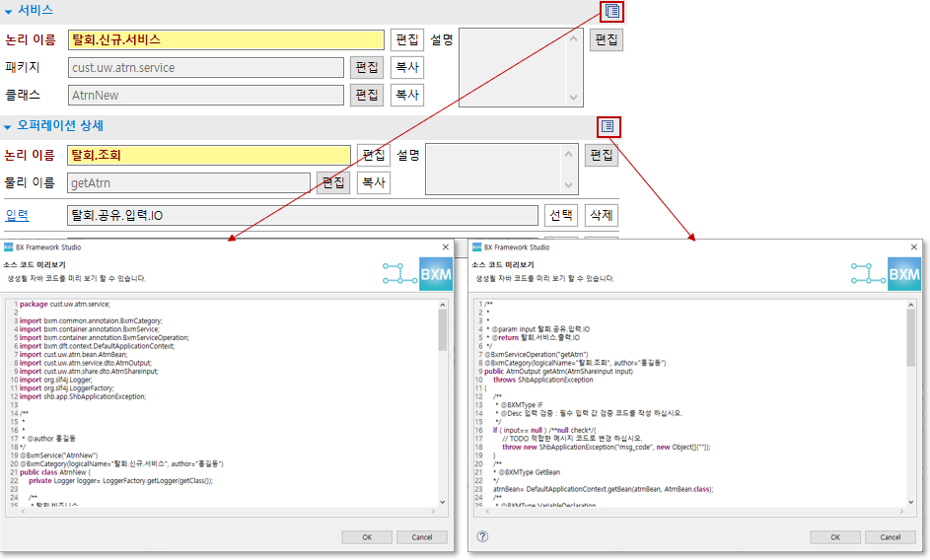The width and height of the screenshot is (930, 560).
Task: Close right BX Framework Studio dialog
Action: pos(914,246)
